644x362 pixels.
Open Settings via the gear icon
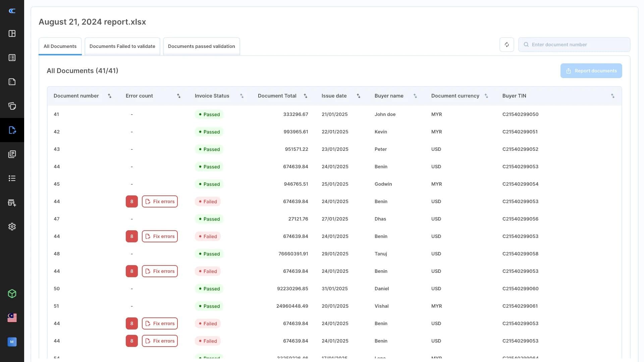(x=12, y=227)
